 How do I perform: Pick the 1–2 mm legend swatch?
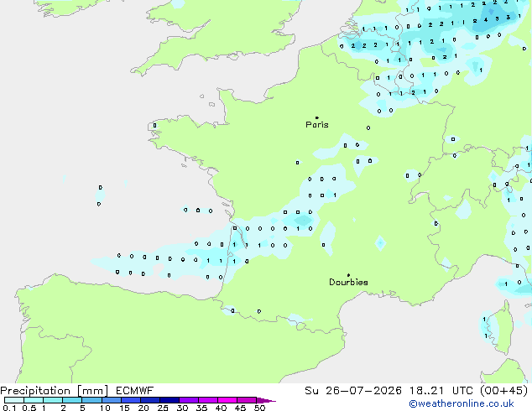pos(53,400)
